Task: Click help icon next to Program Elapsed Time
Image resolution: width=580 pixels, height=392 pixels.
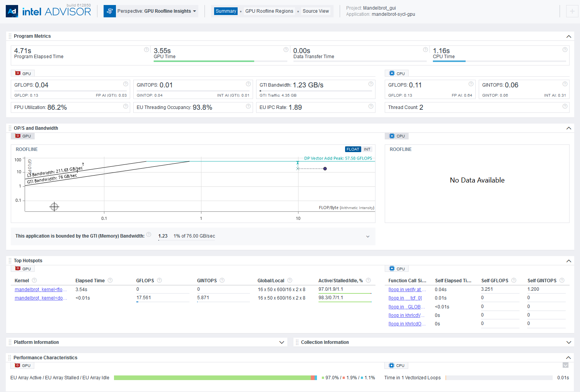Action: tap(146, 50)
